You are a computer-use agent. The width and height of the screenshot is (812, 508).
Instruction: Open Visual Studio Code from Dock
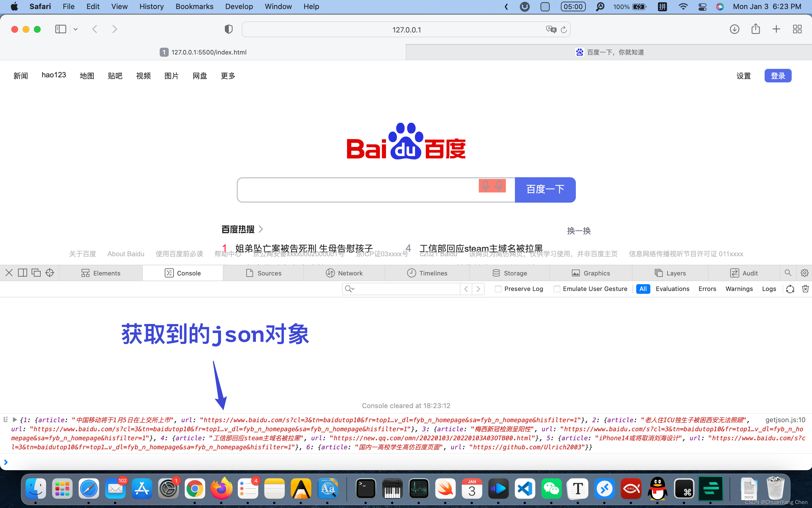[x=524, y=489]
